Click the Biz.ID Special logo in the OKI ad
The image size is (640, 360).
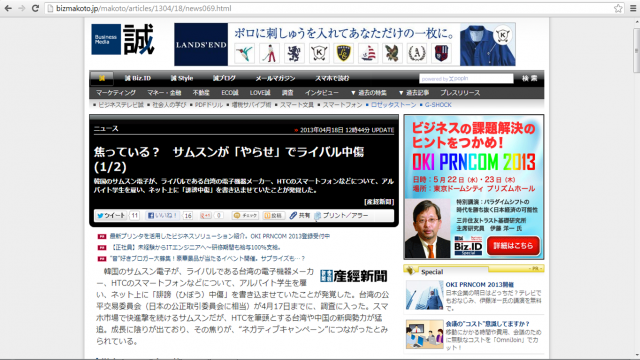pos(468,246)
